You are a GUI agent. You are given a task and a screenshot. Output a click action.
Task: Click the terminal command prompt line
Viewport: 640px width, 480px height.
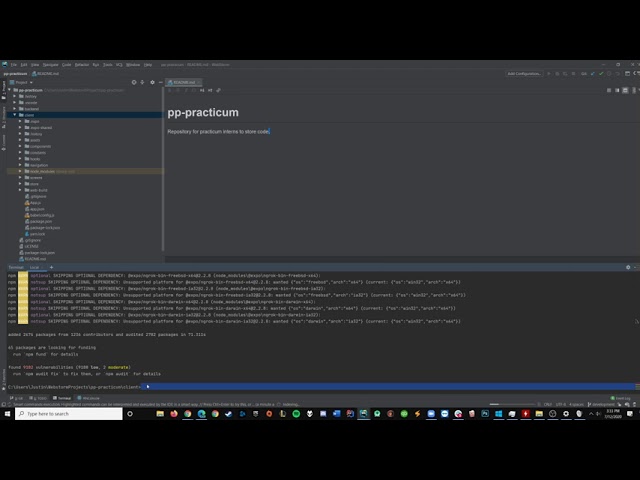(x=320, y=387)
